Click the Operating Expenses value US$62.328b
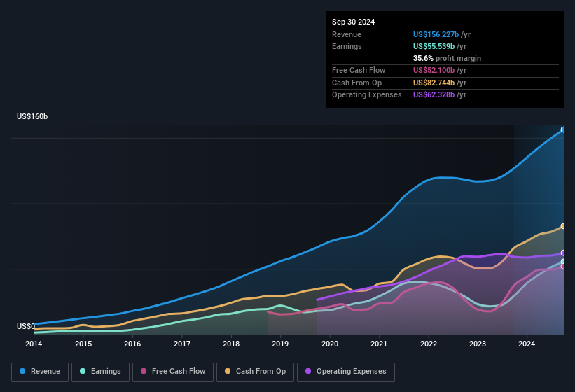 434,95
